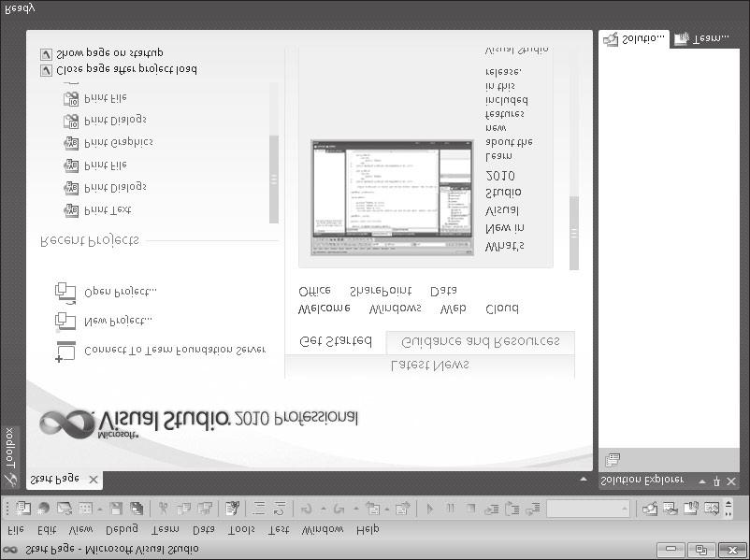Click the Cut scissors icon
Image resolution: width=750 pixels, height=560 pixels.
(x=163, y=509)
